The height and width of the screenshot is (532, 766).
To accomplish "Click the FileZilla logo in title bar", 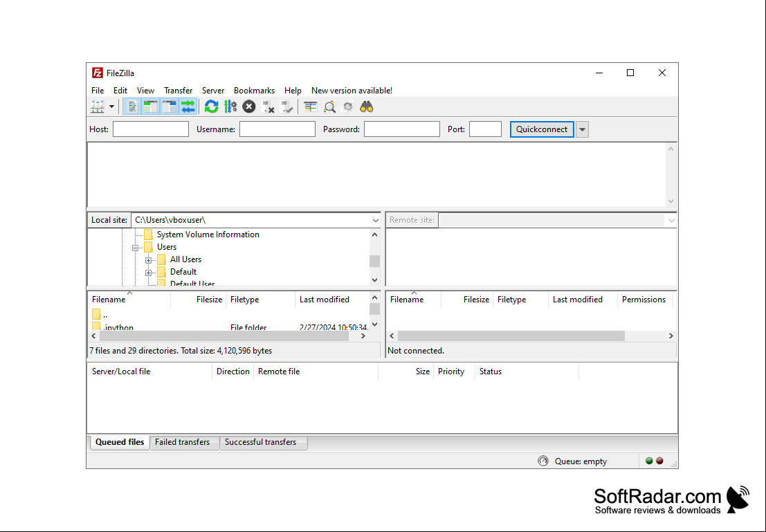I will (98, 73).
